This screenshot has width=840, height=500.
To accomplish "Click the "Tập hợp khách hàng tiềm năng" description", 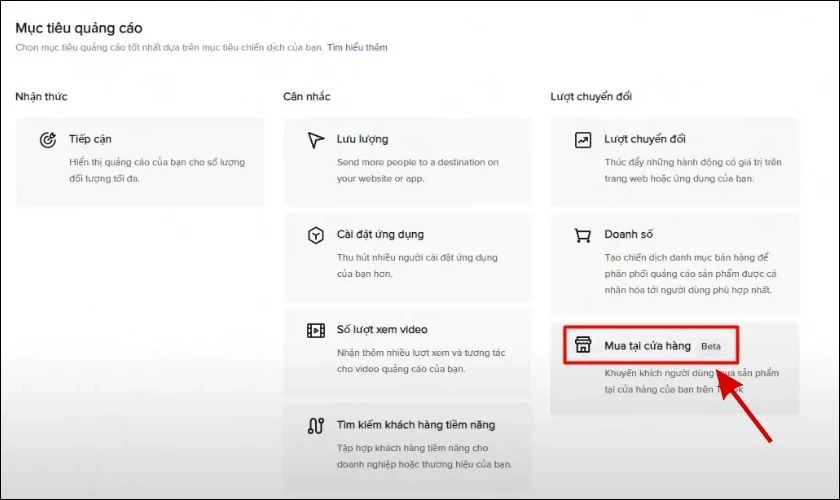I will (424, 456).
